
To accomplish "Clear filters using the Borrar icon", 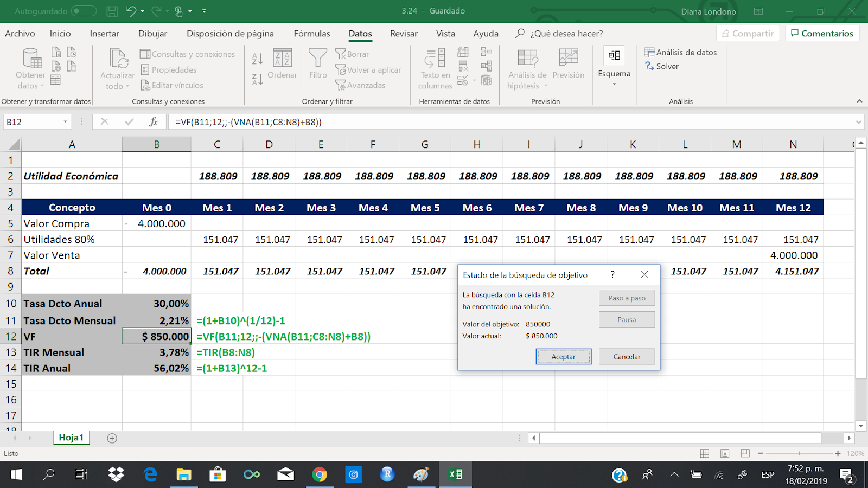I will [x=353, y=54].
